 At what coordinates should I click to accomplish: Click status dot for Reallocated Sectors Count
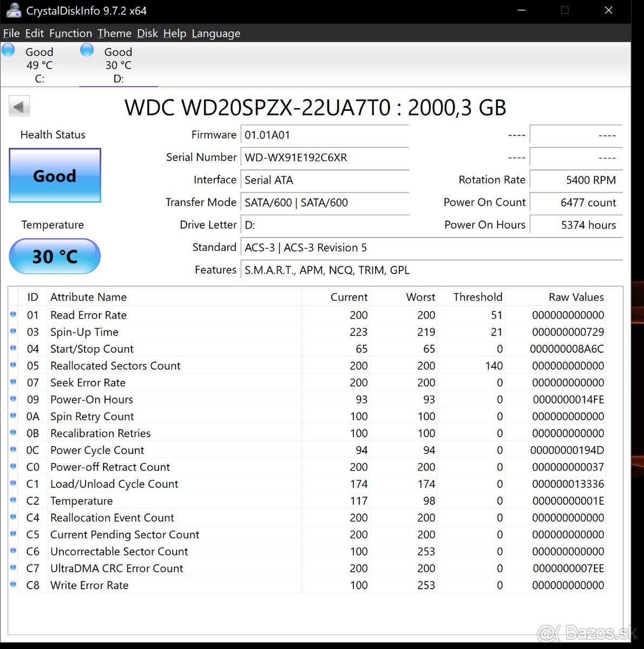[x=13, y=365]
